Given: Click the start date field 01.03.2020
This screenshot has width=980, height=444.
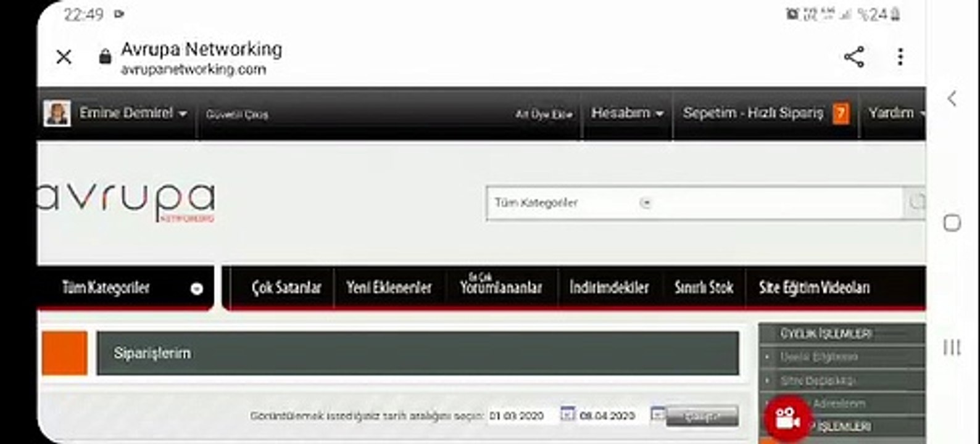Looking at the screenshot, I should [521, 416].
